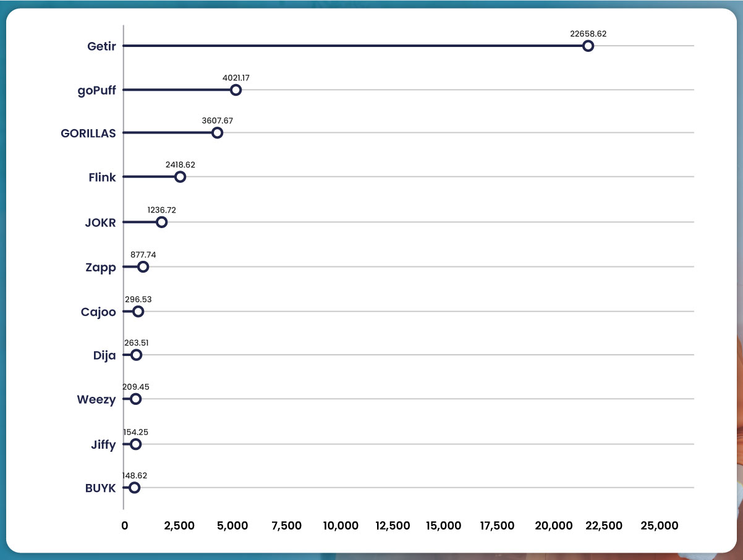Click the Getir data point marker
743x560 pixels.
(588, 46)
